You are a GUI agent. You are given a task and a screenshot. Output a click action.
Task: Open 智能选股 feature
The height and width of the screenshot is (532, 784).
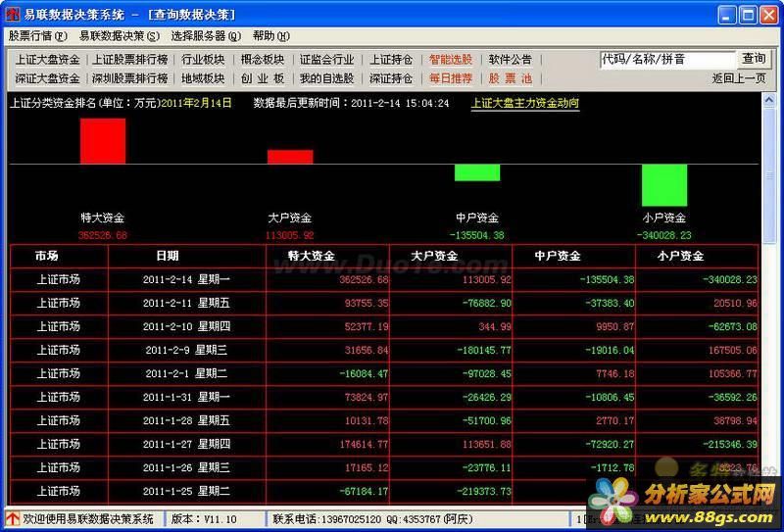(x=451, y=60)
